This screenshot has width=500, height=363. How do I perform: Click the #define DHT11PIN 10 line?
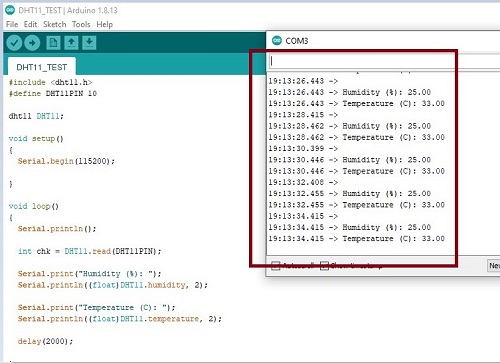(53, 94)
